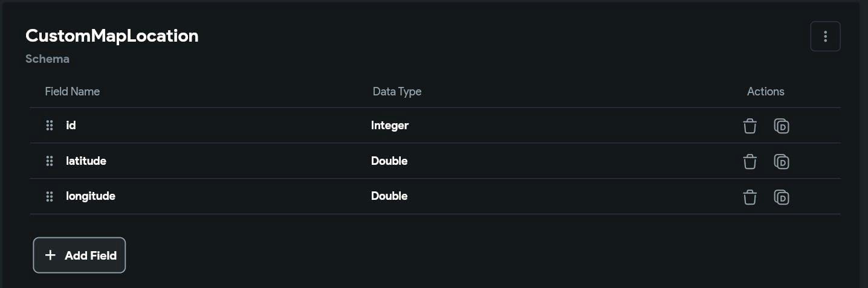
Task: Delete the latitude field
Action: tap(750, 161)
